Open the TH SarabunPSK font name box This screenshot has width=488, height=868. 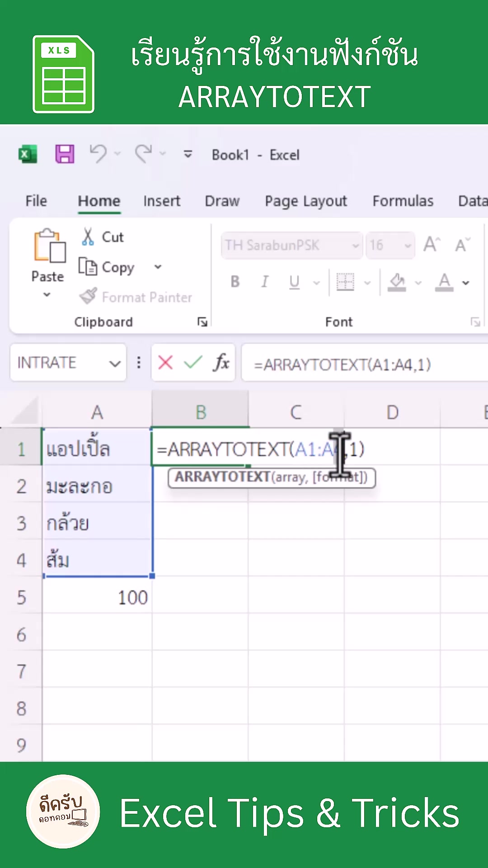point(291,245)
